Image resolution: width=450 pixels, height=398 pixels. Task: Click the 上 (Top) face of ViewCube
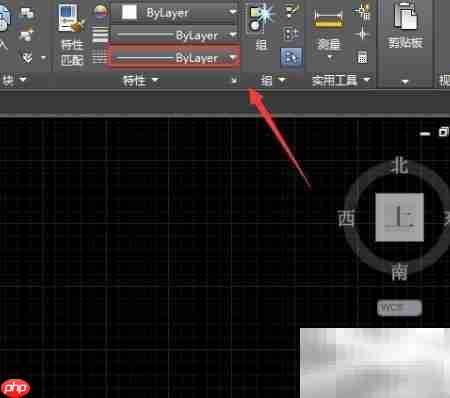pyautogui.click(x=399, y=217)
